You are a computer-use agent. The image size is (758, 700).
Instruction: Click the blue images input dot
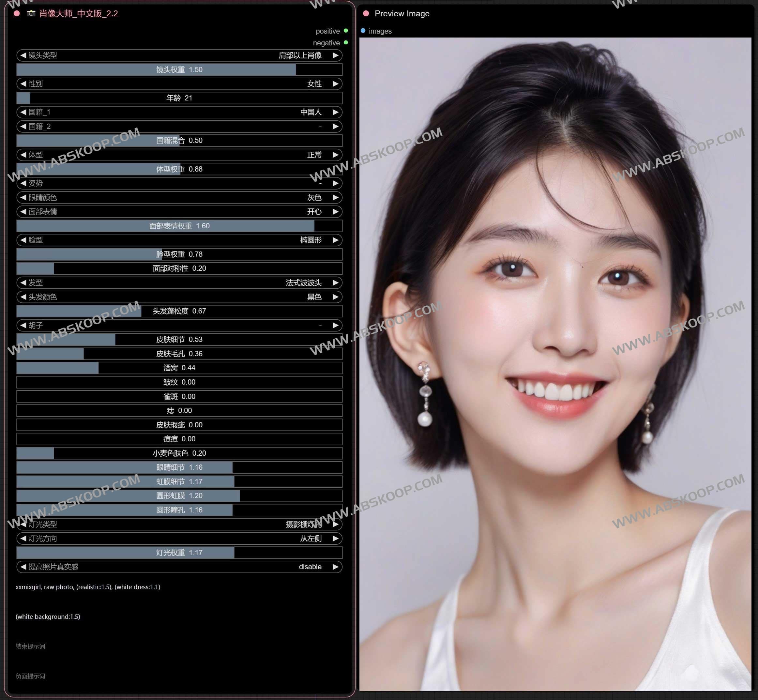point(363,31)
